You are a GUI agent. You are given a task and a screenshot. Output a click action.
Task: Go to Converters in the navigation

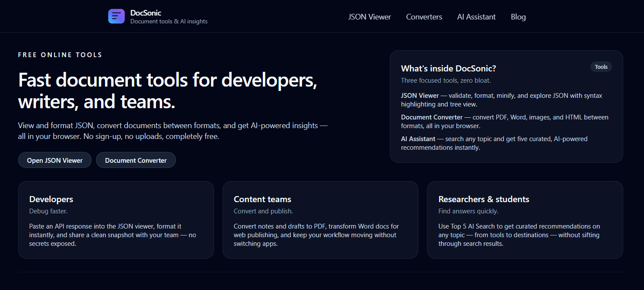click(x=424, y=17)
